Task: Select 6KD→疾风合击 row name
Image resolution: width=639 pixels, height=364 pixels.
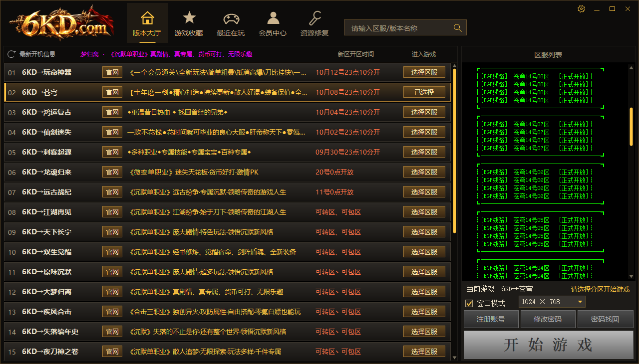Action: (x=46, y=312)
